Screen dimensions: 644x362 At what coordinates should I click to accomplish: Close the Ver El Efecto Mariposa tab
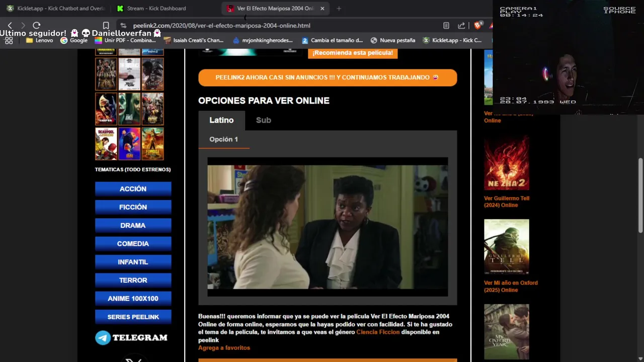[322, 9]
